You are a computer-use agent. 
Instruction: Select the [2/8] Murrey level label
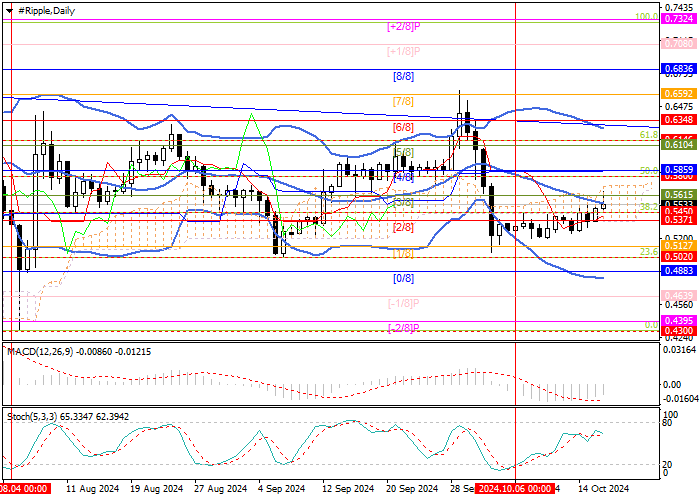point(404,228)
